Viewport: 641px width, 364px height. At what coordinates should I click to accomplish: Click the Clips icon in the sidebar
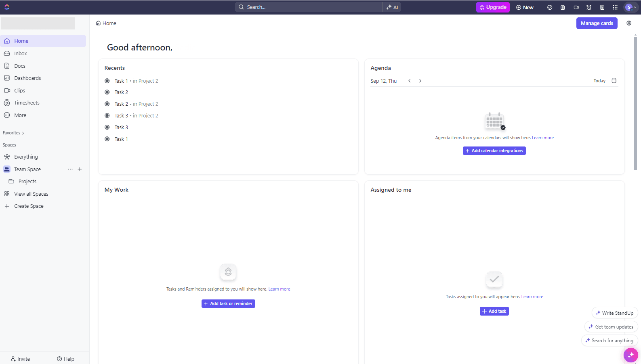tap(7, 90)
